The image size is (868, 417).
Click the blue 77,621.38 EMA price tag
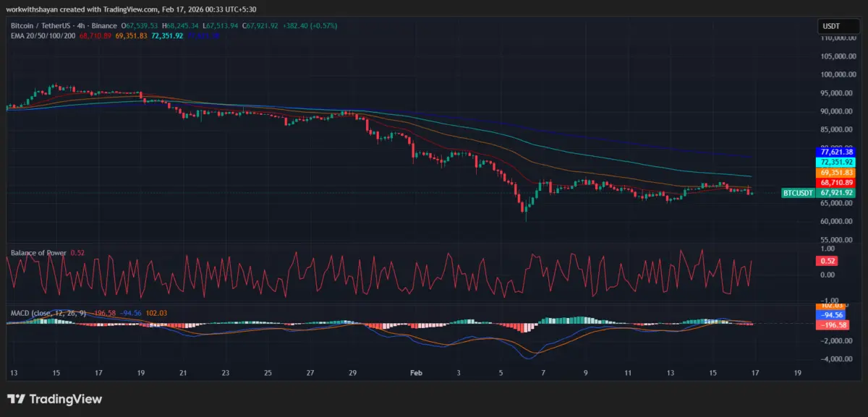click(x=835, y=152)
